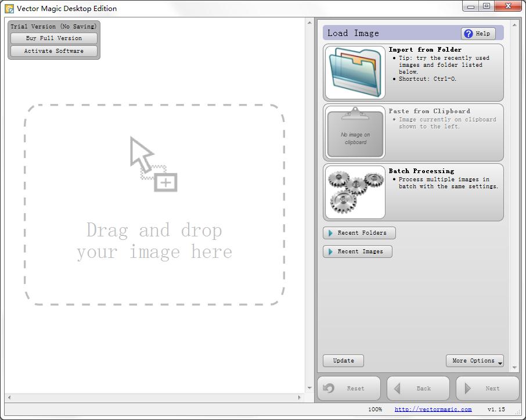The width and height of the screenshot is (526, 420).
Task: Click the v1.15 version text
Action: [x=496, y=410]
